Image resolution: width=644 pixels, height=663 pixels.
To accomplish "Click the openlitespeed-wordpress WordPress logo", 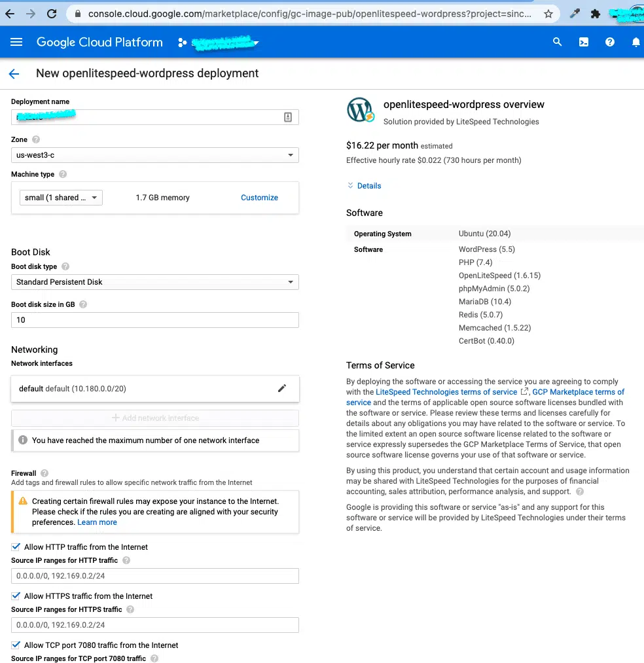I will click(360, 110).
